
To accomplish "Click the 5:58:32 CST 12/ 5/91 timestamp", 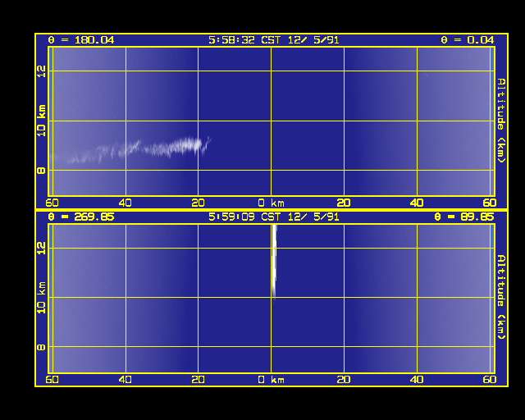I will 273,40.
